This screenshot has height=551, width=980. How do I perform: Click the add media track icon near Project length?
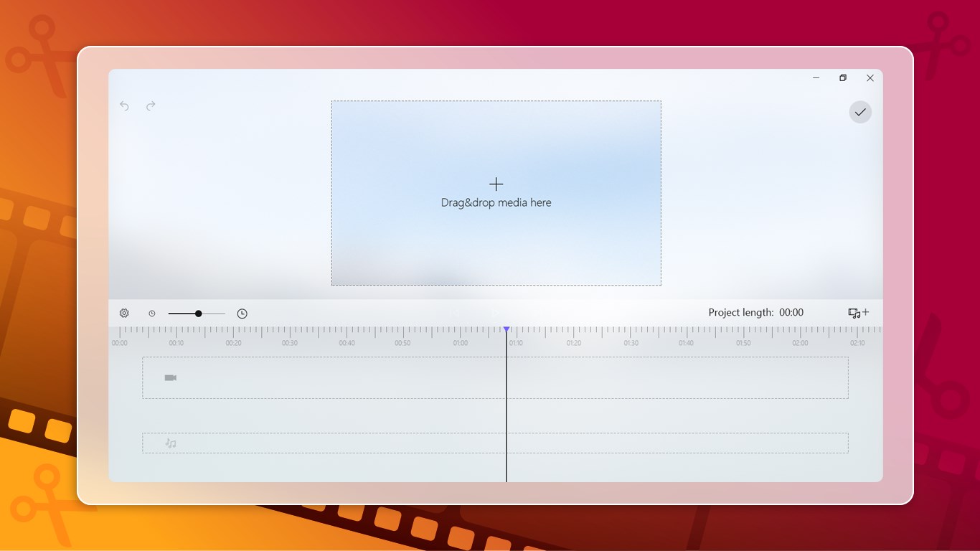(858, 313)
